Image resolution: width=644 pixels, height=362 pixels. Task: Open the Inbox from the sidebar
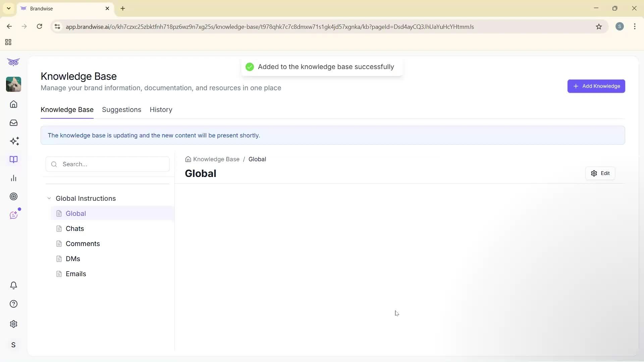pyautogui.click(x=13, y=123)
